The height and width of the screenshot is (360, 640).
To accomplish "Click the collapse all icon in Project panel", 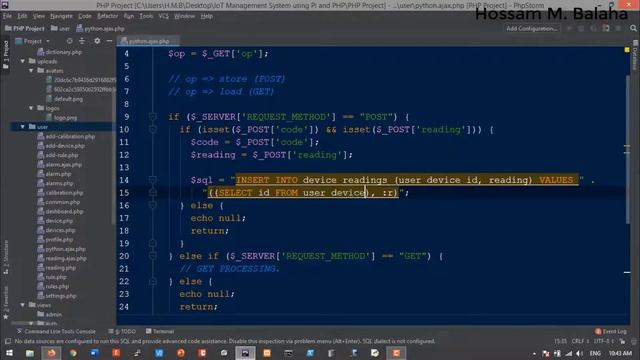I will pos(82,41).
